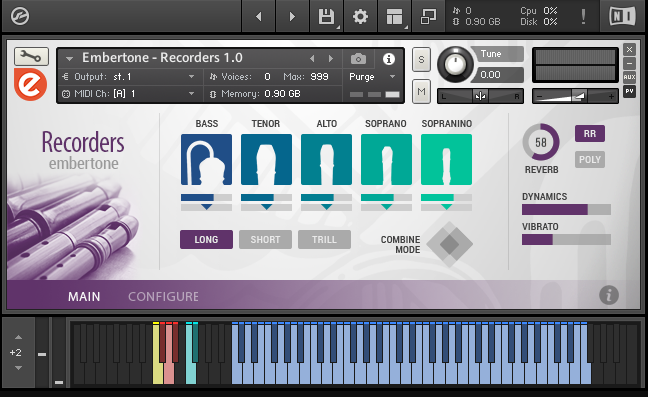The height and width of the screenshot is (397, 648).
Task: Open the save floppy disk menu
Action: click(x=326, y=17)
